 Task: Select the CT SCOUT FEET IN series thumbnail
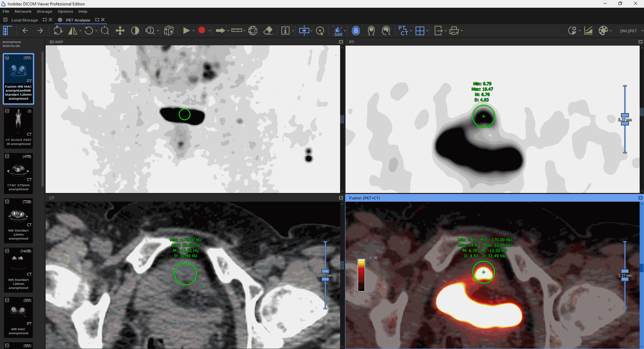pyautogui.click(x=18, y=128)
